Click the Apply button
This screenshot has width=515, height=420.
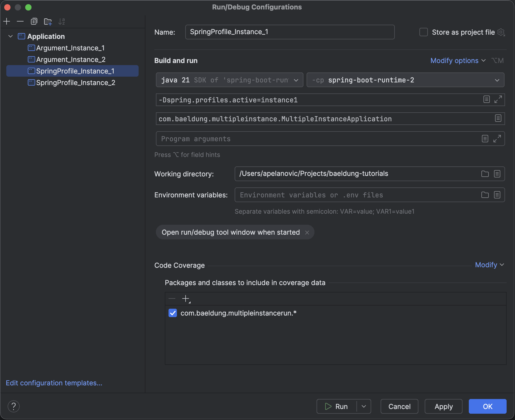pos(443,406)
